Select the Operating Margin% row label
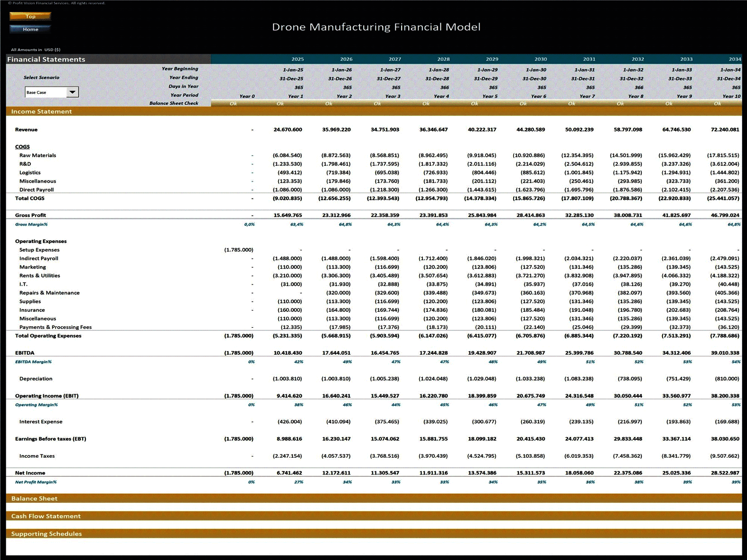Image resolution: width=747 pixels, height=560 pixels. tap(37, 405)
